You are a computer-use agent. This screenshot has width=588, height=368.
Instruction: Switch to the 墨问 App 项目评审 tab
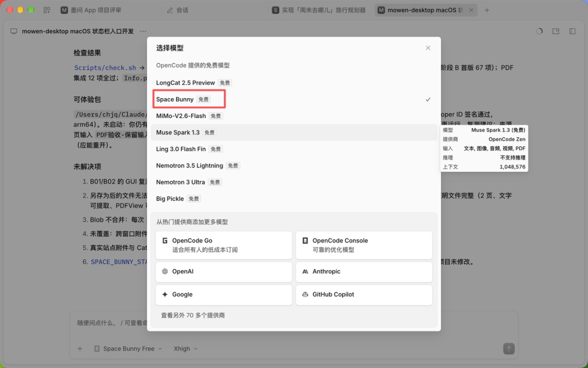(91, 10)
